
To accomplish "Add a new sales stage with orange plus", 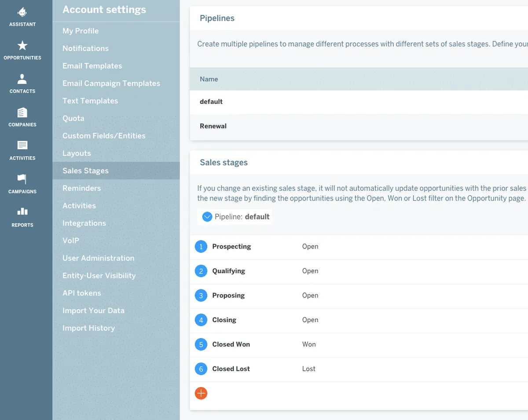I will coord(201,393).
